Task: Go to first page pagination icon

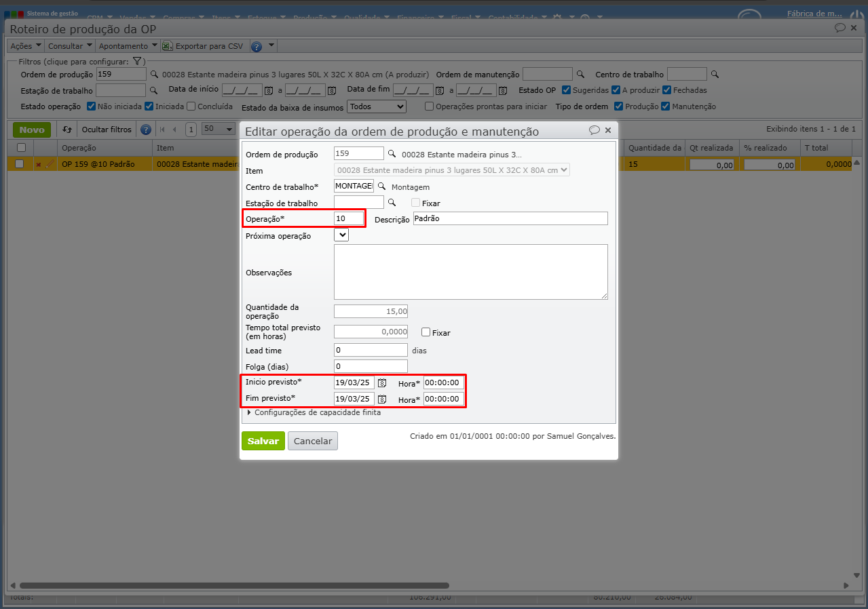Action: tap(162, 130)
